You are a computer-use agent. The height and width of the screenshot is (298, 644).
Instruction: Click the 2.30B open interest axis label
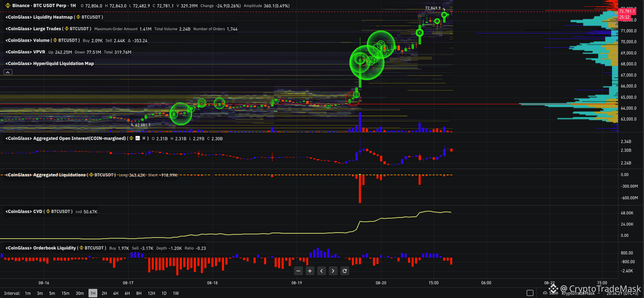click(x=626, y=150)
